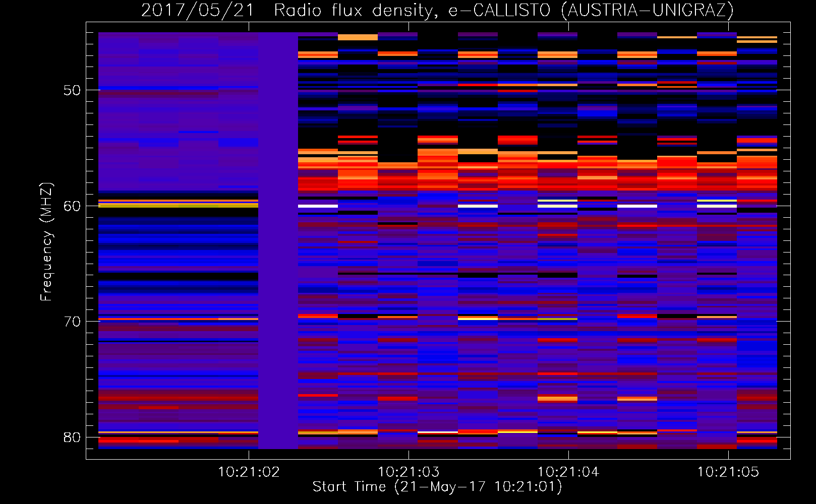This screenshot has width=816, height=504.
Task: Click the solid purple data gap column
Action: point(278,240)
